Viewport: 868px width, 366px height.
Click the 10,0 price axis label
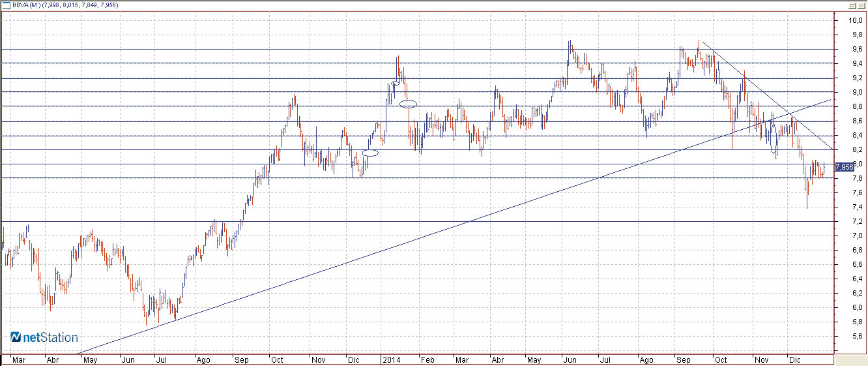point(854,20)
